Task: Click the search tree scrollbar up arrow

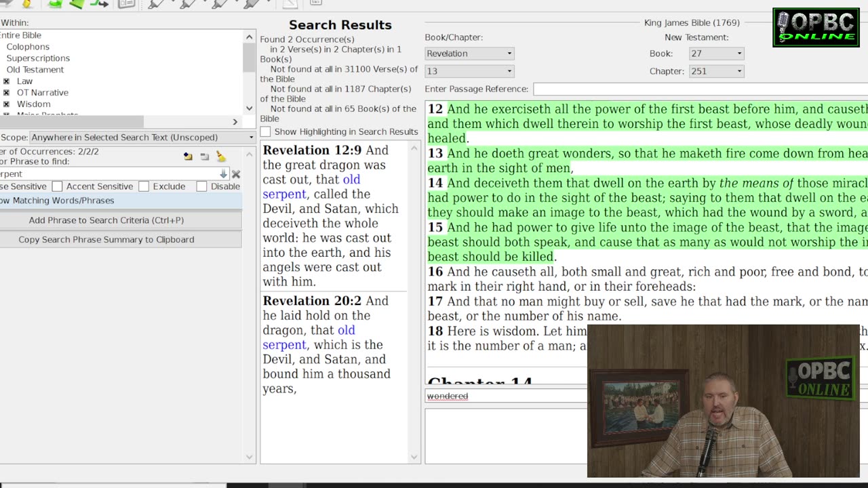Action: (x=249, y=37)
